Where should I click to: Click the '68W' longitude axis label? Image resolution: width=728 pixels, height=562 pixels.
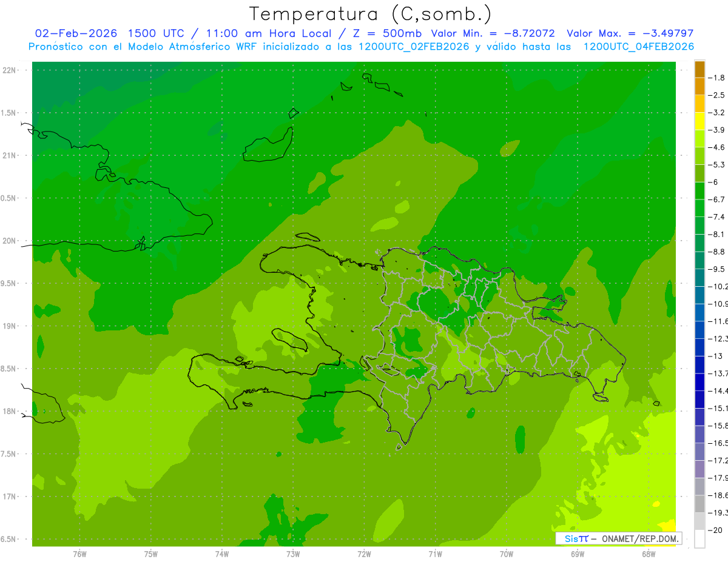(x=649, y=554)
